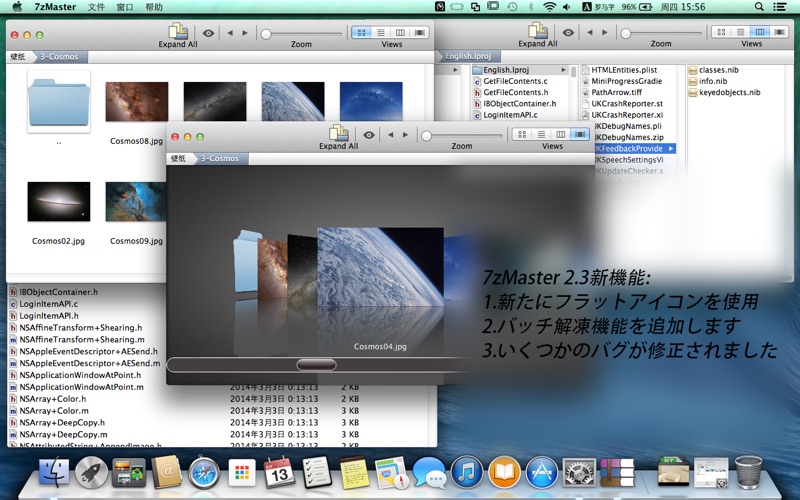Select the Cosmos04.jpg cover in cover flow
800x500 pixels.
(380, 267)
